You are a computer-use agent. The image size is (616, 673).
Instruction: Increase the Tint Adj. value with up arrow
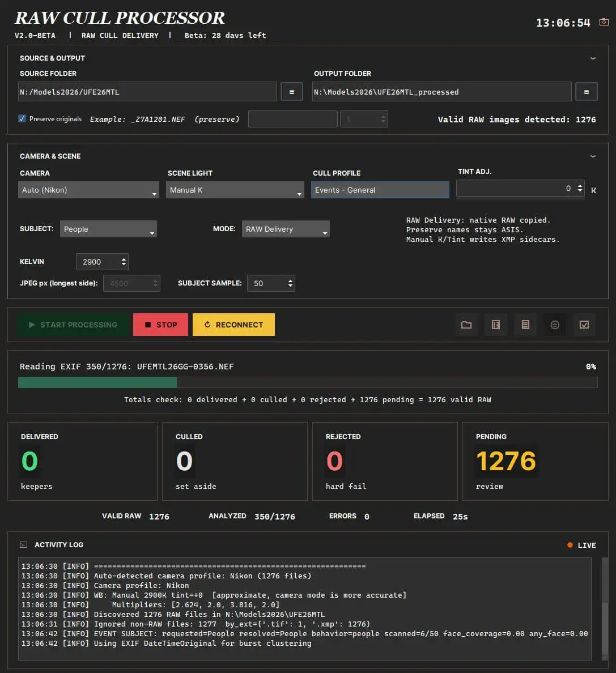click(580, 185)
